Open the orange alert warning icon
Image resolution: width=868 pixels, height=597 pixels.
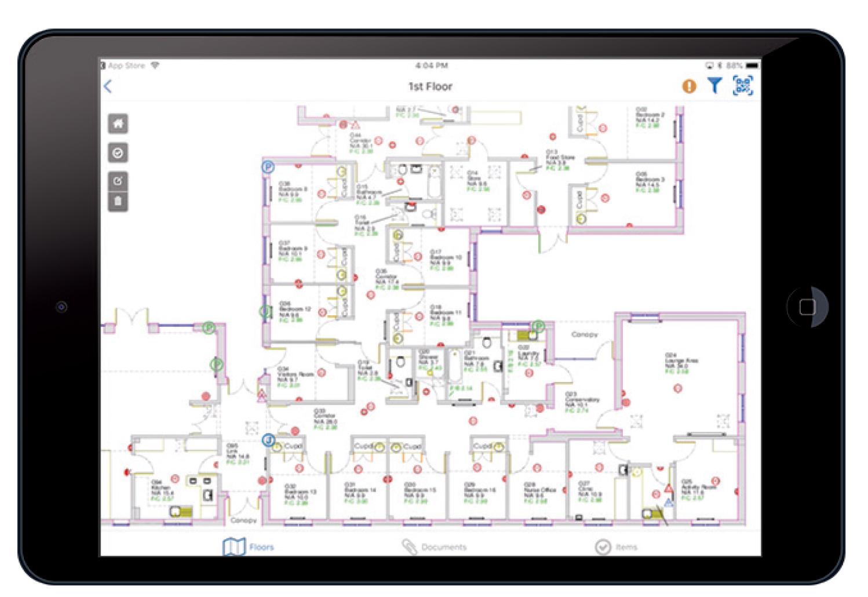tap(689, 86)
